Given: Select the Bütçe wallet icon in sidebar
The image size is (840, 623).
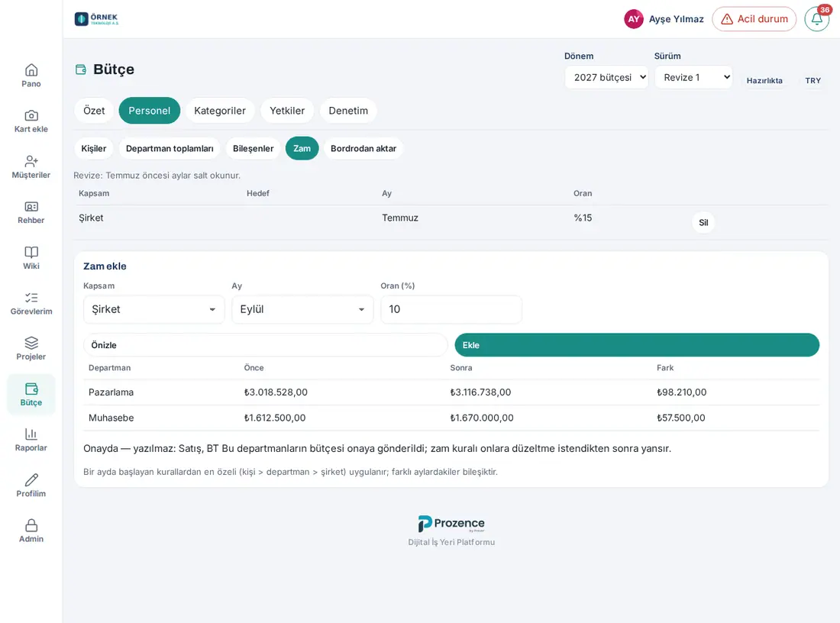Looking at the screenshot, I should (x=31, y=389).
